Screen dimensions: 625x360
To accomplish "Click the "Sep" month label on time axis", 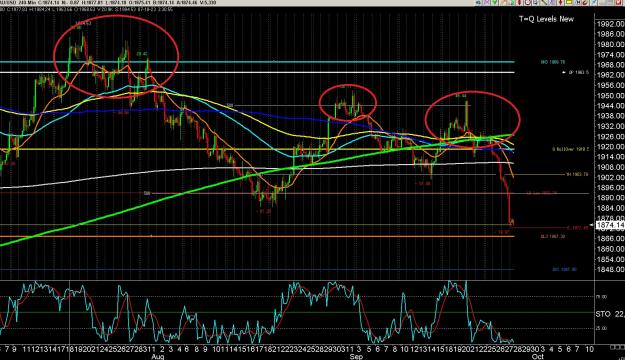I will pos(356,357).
